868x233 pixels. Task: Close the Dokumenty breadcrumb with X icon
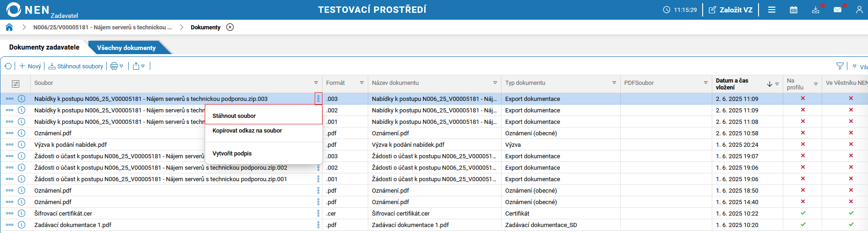pyautogui.click(x=230, y=27)
